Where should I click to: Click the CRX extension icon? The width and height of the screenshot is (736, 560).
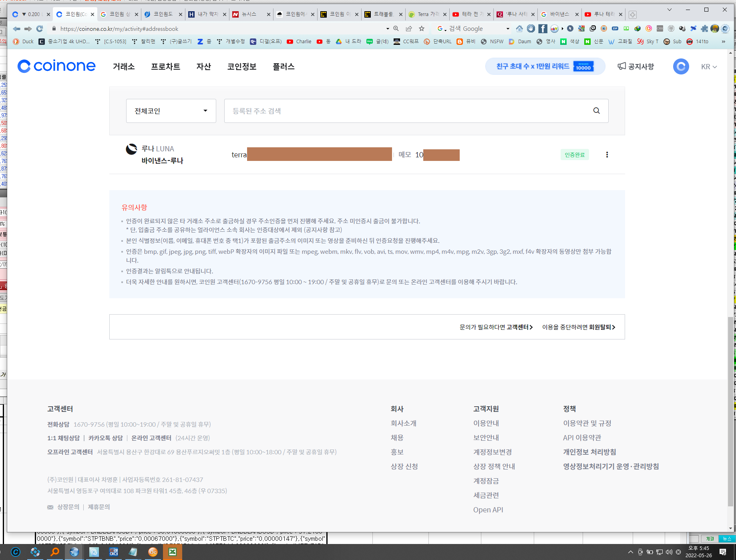[660, 28]
